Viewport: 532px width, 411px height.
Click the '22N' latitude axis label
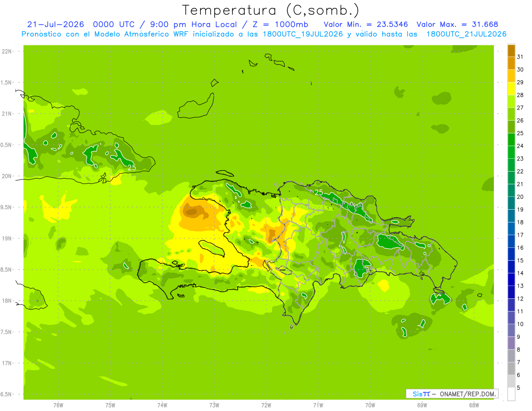pyautogui.click(x=7, y=51)
